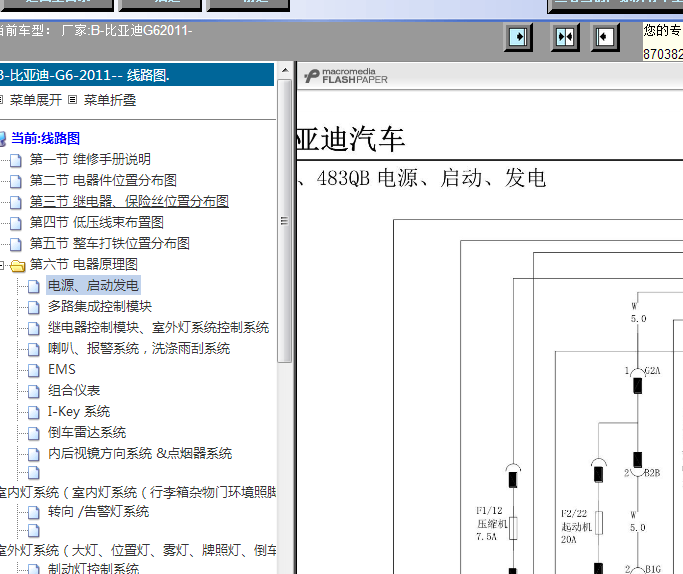Click the document icon beside 内后视镜方向系统
683x574 pixels.
(34, 454)
